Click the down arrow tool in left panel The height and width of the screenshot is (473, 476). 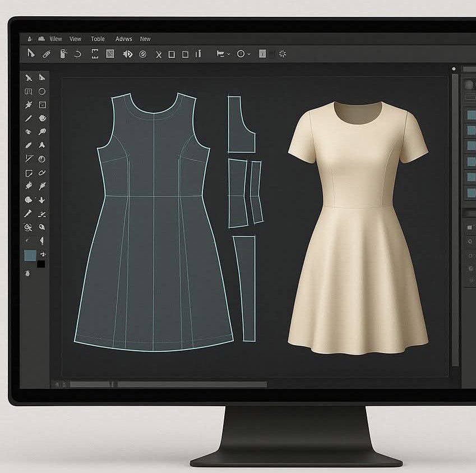pos(42,200)
